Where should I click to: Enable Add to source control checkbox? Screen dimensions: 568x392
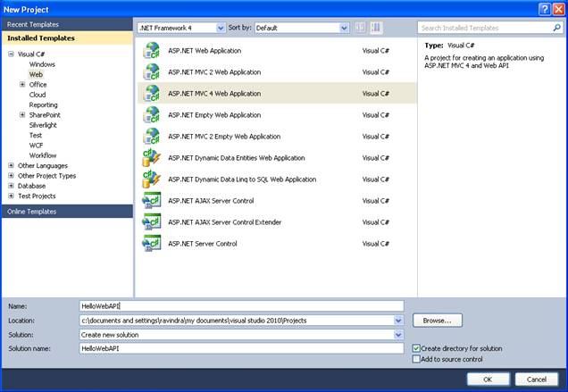(416, 359)
